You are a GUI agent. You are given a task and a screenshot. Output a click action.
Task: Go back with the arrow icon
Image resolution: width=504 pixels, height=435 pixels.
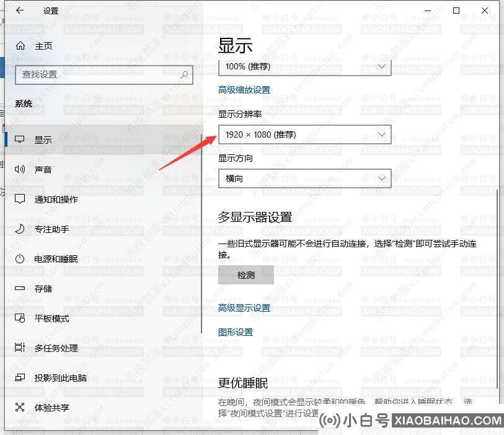pos(20,11)
